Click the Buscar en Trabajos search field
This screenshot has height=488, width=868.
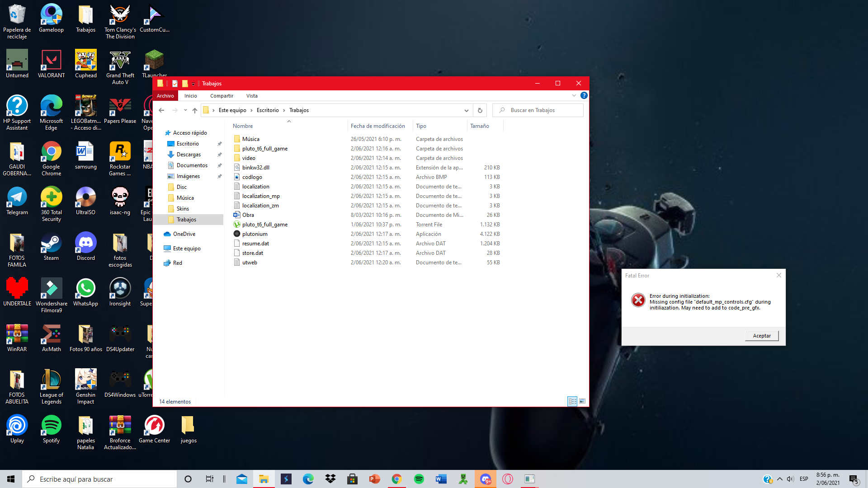tap(538, 110)
